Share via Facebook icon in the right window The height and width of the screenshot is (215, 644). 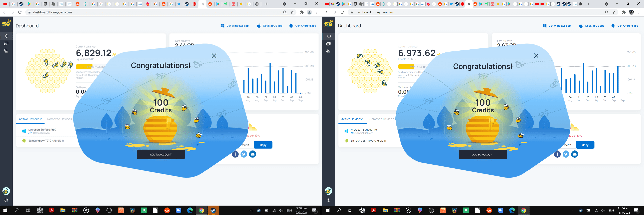click(557, 154)
